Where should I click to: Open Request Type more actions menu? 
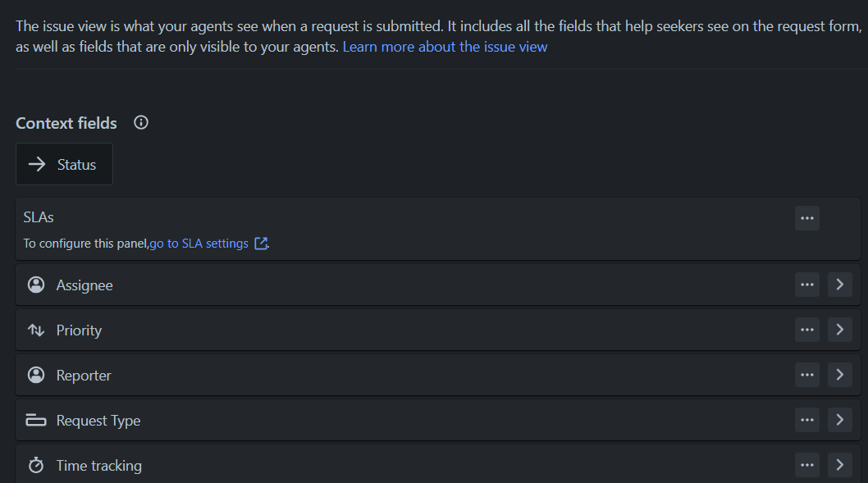807,420
